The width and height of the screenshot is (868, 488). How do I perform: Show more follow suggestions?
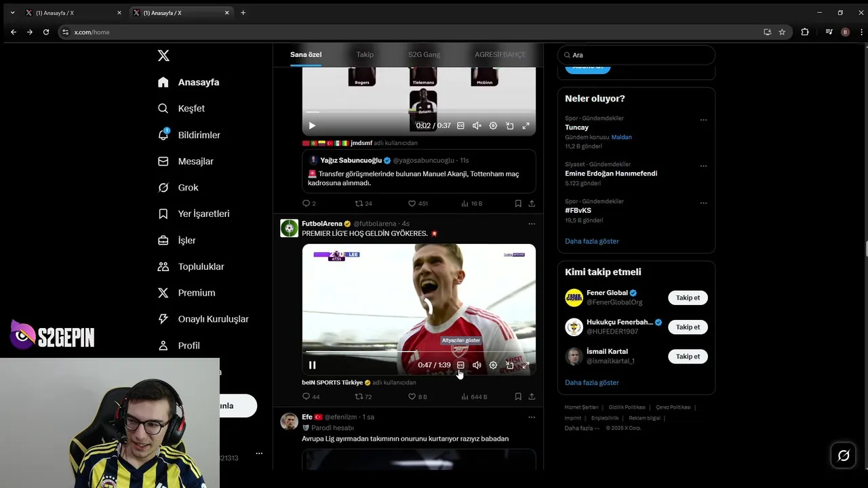pyautogui.click(x=592, y=383)
